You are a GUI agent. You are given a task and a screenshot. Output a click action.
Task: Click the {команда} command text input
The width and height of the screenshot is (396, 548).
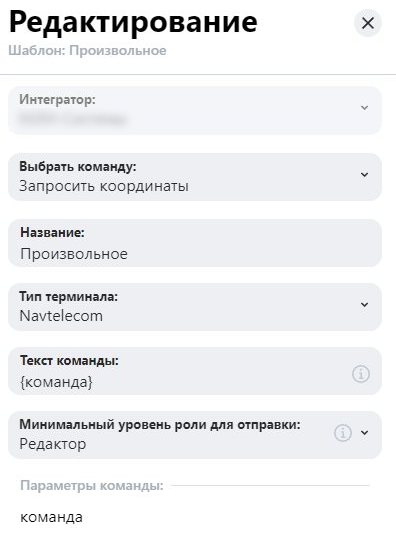coord(195,371)
